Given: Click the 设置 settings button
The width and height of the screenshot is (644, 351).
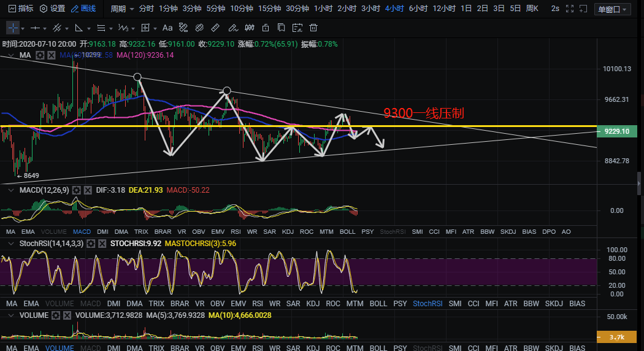Looking at the screenshot, I should pos(52,9).
